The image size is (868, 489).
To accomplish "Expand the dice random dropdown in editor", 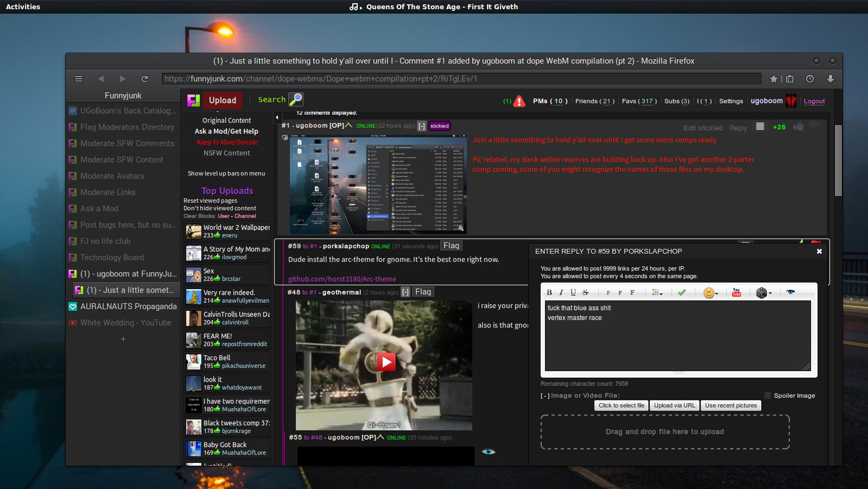I will [764, 293].
